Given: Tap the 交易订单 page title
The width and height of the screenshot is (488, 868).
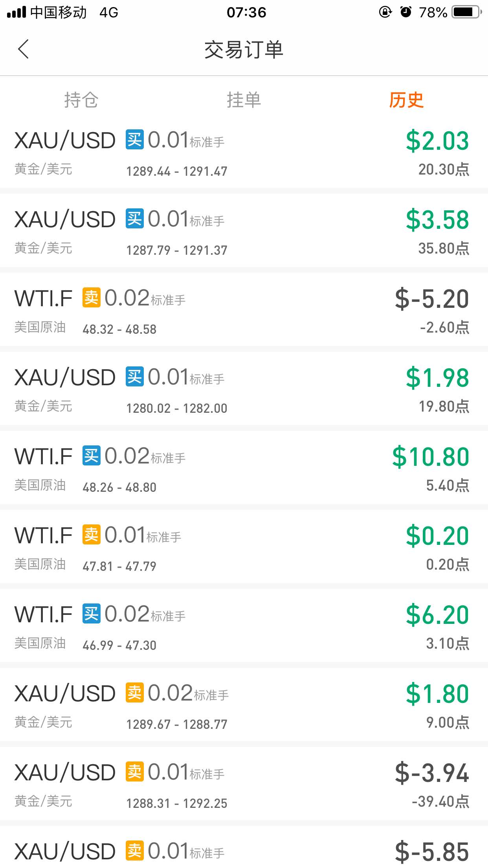Looking at the screenshot, I should (x=244, y=50).
